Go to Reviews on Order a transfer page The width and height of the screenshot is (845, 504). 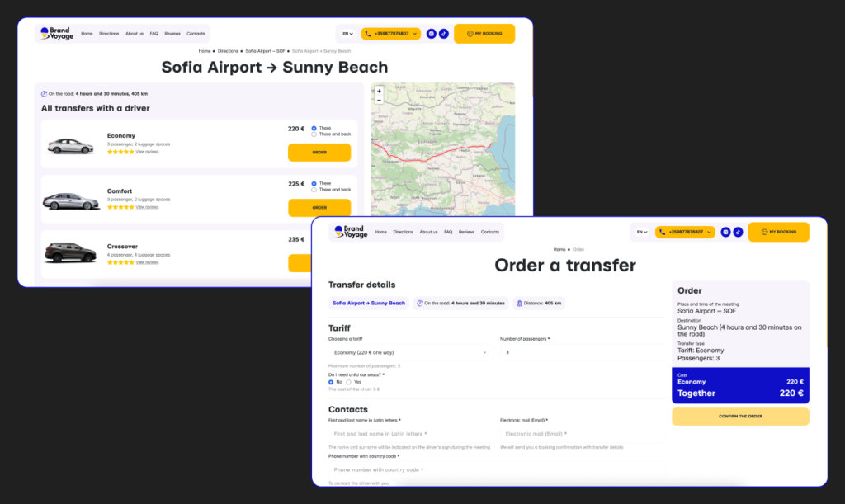[x=466, y=233]
